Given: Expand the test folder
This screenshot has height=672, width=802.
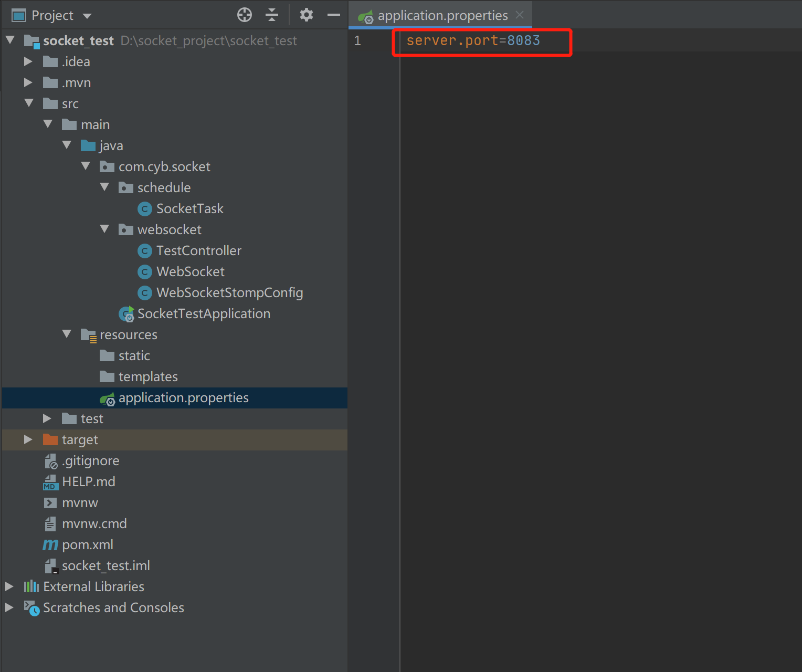Looking at the screenshot, I should [x=47, y=418].
